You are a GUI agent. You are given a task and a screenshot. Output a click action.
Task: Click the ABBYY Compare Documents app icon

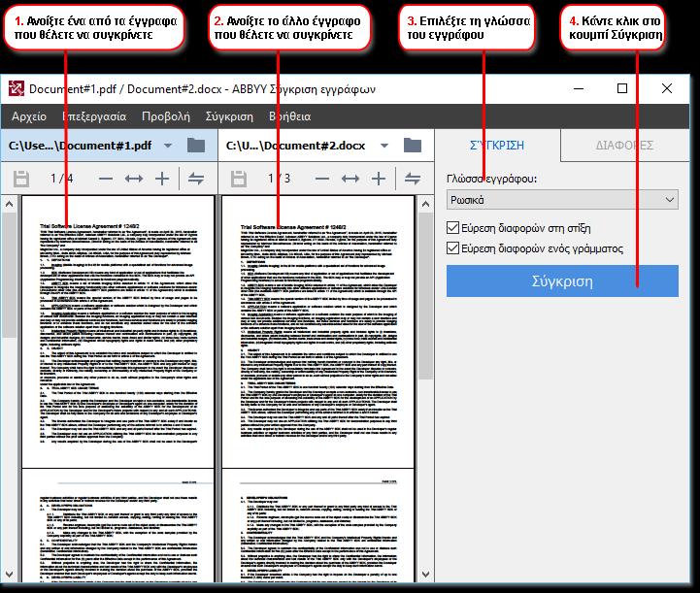coord(17,88)
